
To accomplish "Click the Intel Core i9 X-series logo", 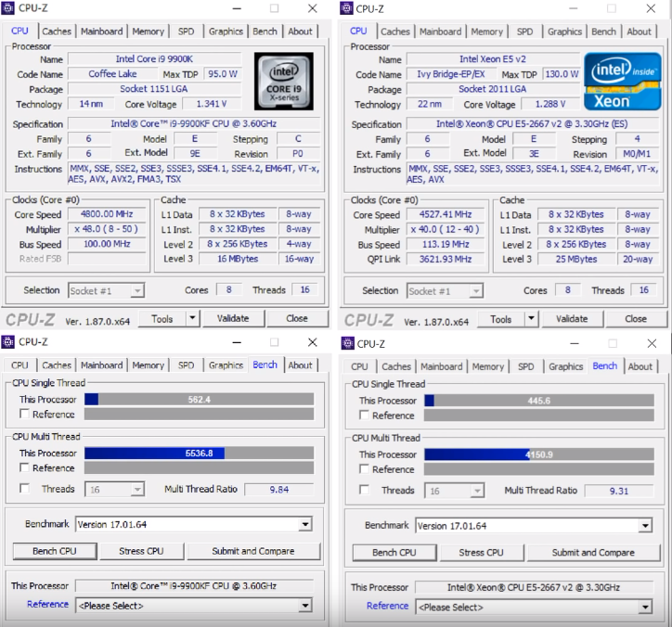I will [284, 82].
